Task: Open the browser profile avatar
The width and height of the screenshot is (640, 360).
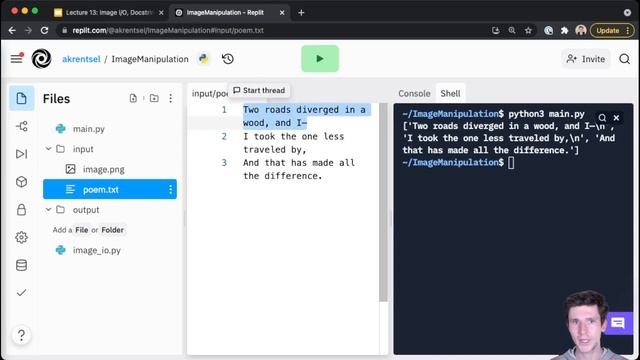Action: tap(581, 30)
